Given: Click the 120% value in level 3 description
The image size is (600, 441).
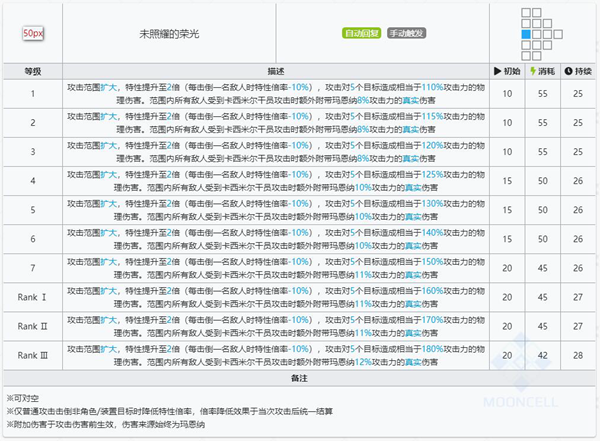Looking at the screenshot, I should coord(432,145).
